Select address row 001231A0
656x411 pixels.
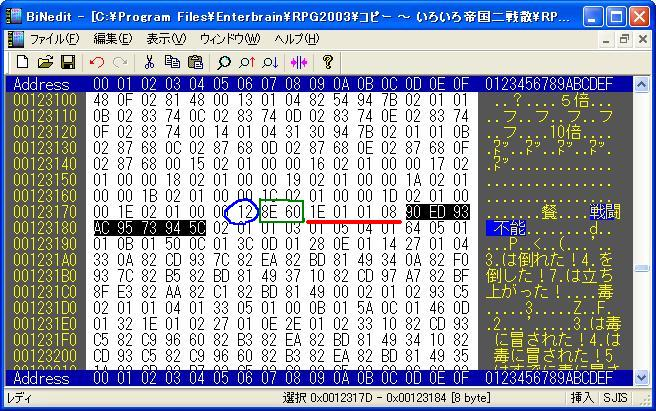pos(45,260)
